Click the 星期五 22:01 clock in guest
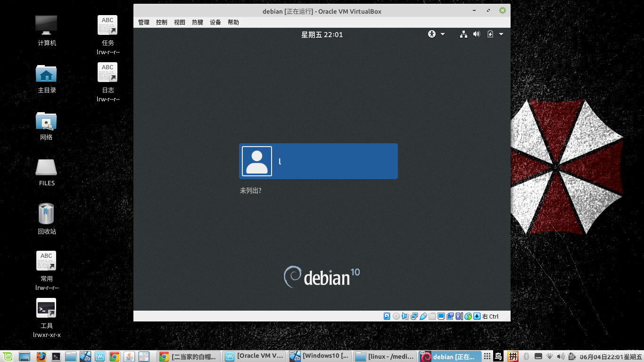The width and height of the screenshot is (644, 362). tap(322, 34)
